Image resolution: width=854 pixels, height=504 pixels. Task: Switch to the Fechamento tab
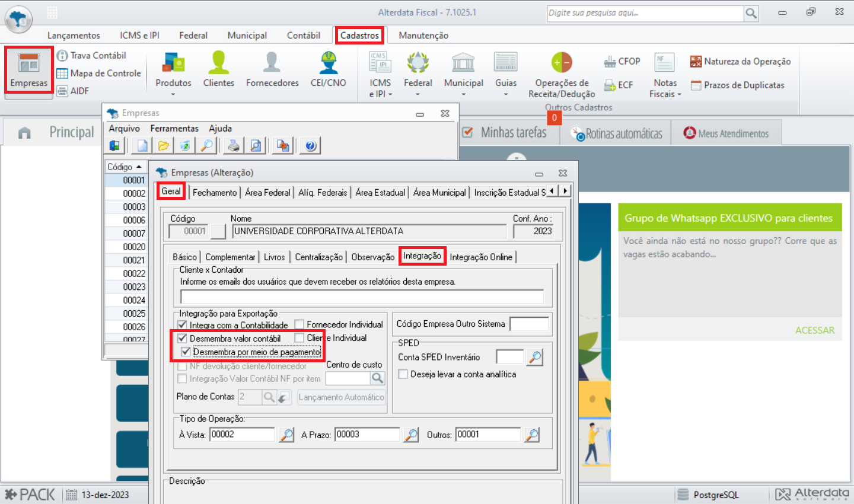tap(215, 193)
